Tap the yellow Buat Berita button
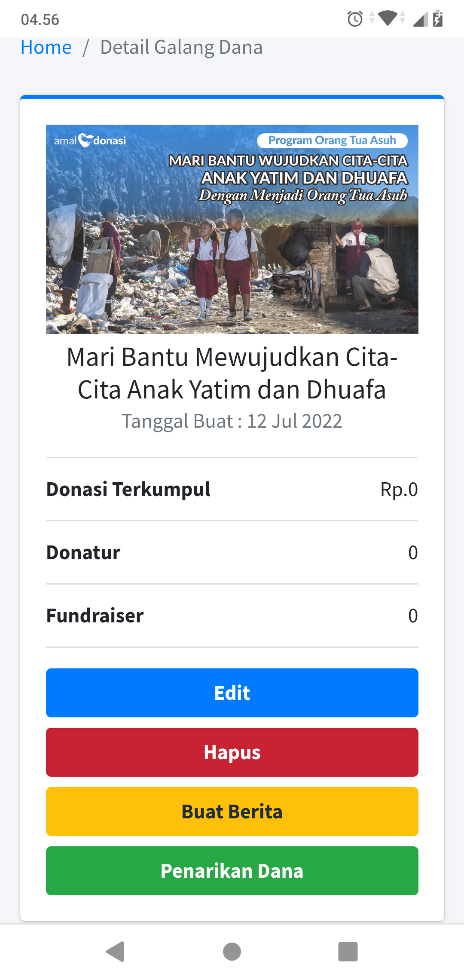Viewport: 464px width, 980px height. click(x=232, y=812)
